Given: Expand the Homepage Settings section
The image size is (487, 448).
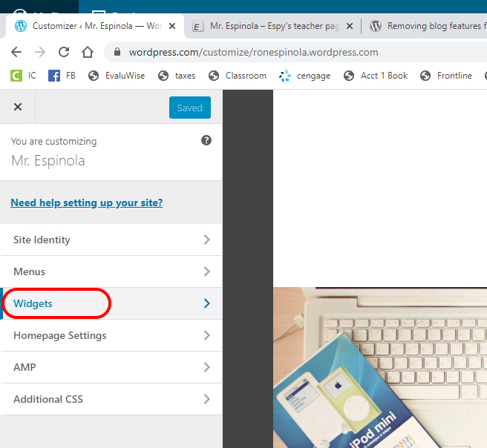Looking at the screenshot, I should (111, 335).
